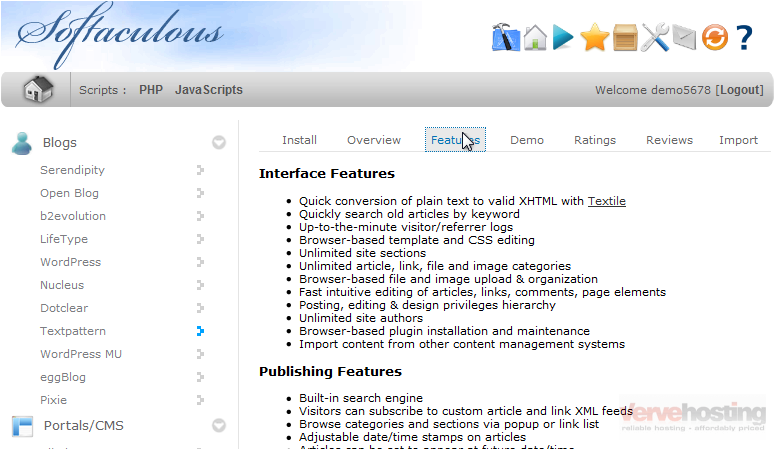The image size is (776, 450).
Task: Follow the Textile hyperlink
Action: click(x=607, y=201)
